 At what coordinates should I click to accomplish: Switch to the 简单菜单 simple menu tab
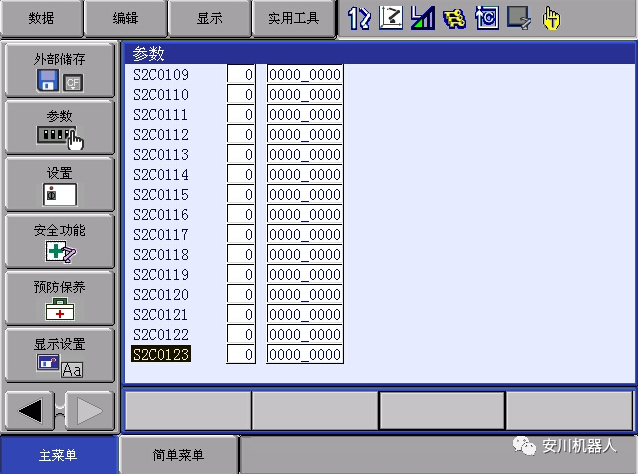point(178,455)
